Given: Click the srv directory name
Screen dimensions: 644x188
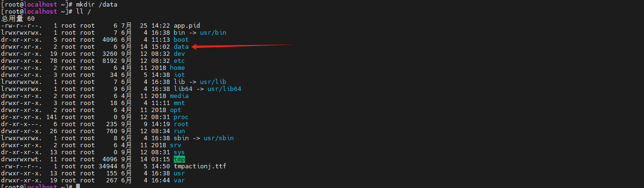Looking at the screenshot, I should pyautogui.click(x=175, y=145).
